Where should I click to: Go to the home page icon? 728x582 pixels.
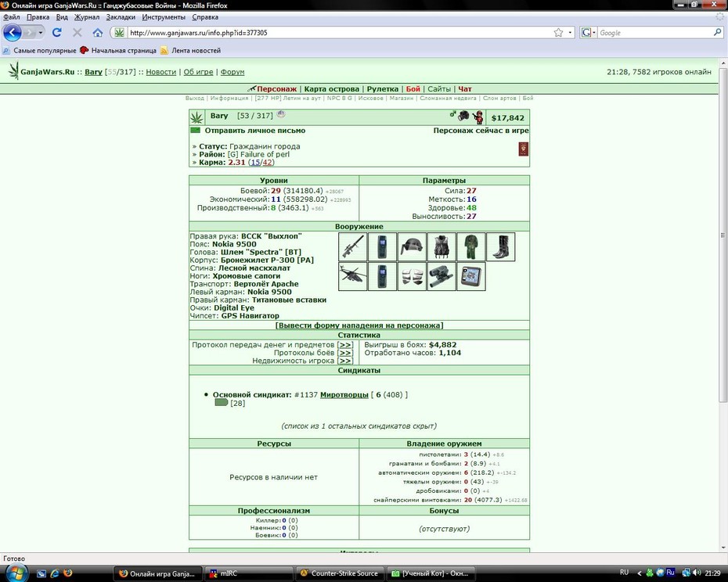98,33
